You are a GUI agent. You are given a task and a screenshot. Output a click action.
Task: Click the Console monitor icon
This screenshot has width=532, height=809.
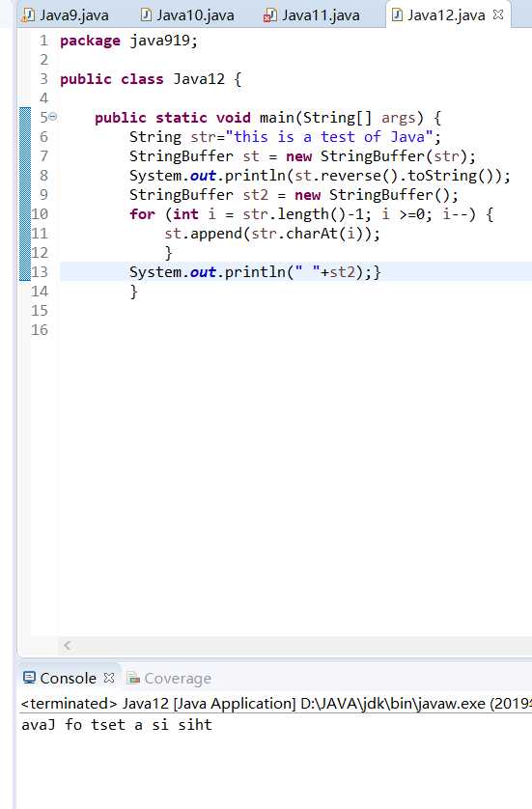coord(29,678)
